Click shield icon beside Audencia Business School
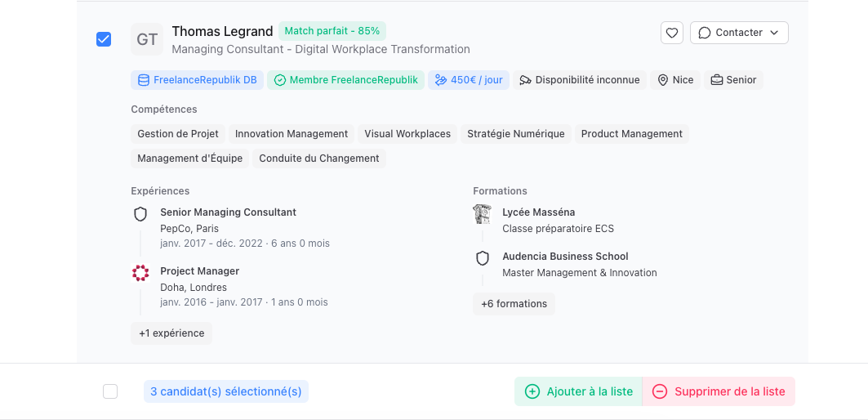The height and width of the screenshot is (420, 868). tap(483, 258)
